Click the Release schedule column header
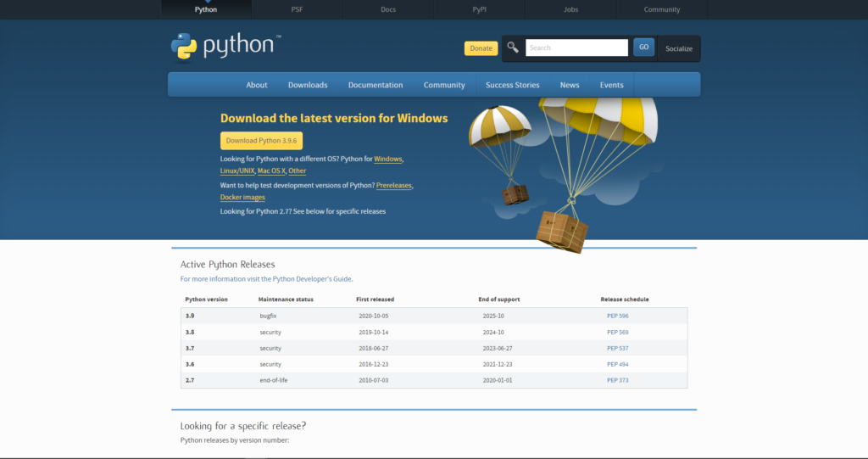The width and height of the screenshot is (868, 459). click(x=625, y=299)
